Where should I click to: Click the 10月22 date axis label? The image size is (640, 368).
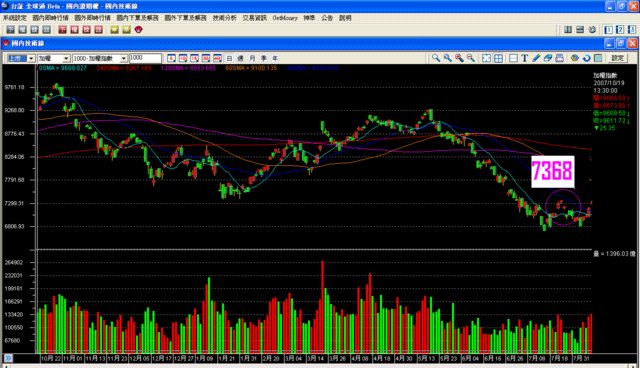tap(51, 358)
